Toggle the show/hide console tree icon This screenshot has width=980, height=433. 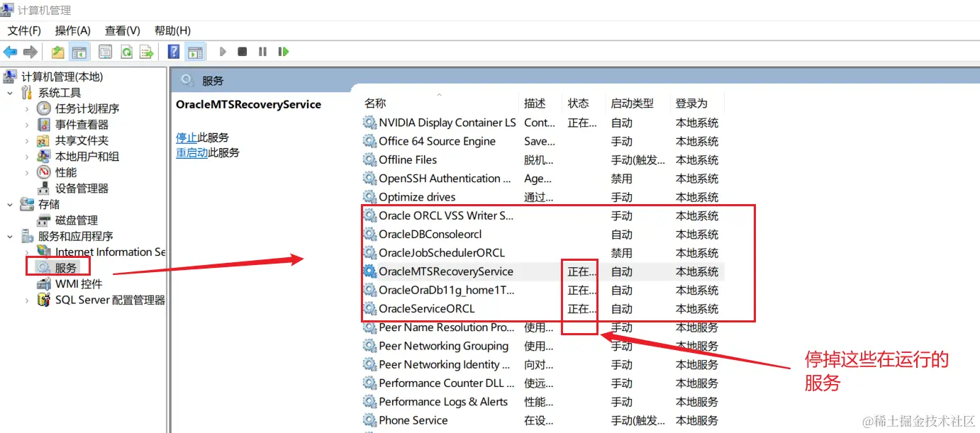click(79, 52)
